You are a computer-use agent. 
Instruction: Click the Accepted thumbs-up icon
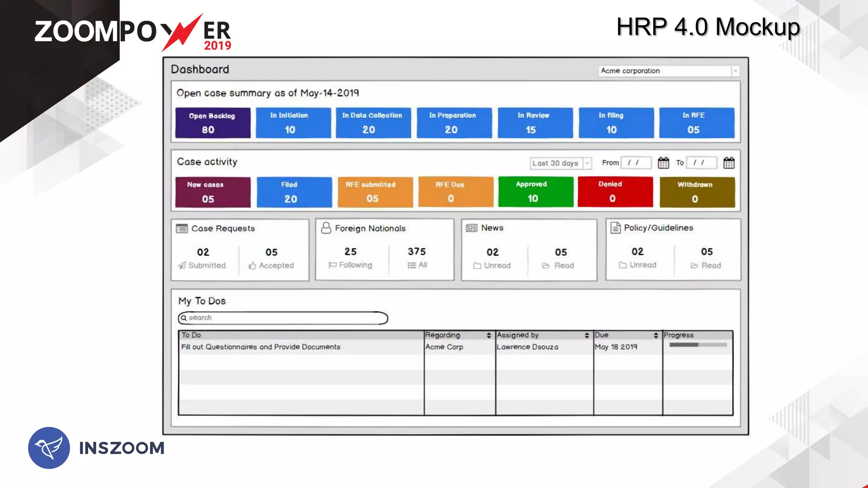click(x=252, y=266)
